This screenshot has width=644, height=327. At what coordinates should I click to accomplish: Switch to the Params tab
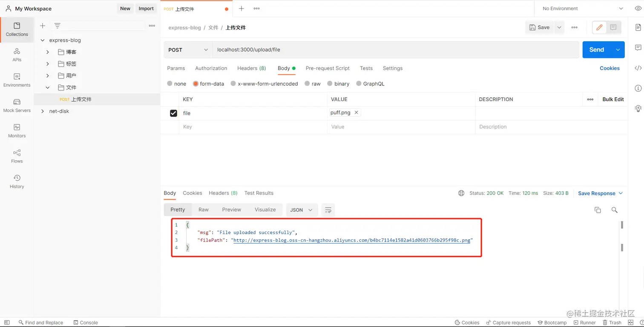pyautogui.click(x=176, y=68)
